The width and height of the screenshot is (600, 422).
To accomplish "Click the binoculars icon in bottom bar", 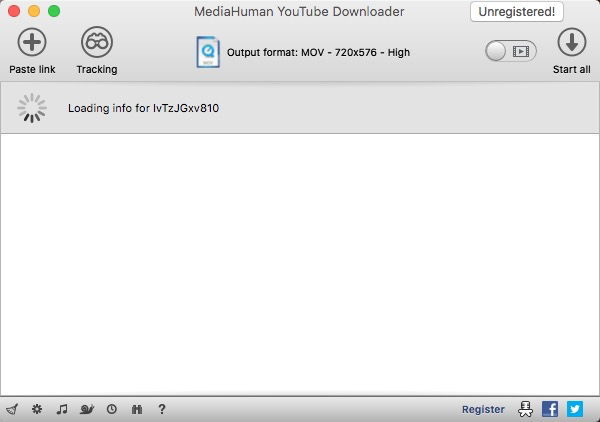I will pos(137,409).
